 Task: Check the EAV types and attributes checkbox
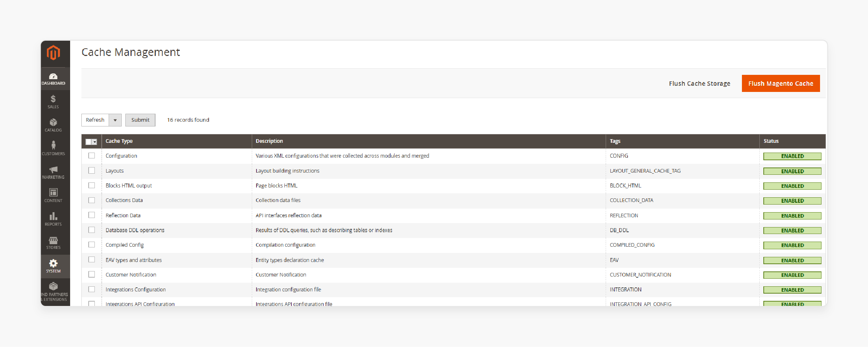92,260
